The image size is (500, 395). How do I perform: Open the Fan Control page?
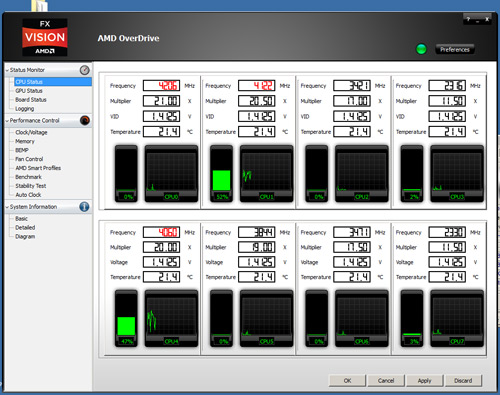pyautogui.click(x=29, y=159)
